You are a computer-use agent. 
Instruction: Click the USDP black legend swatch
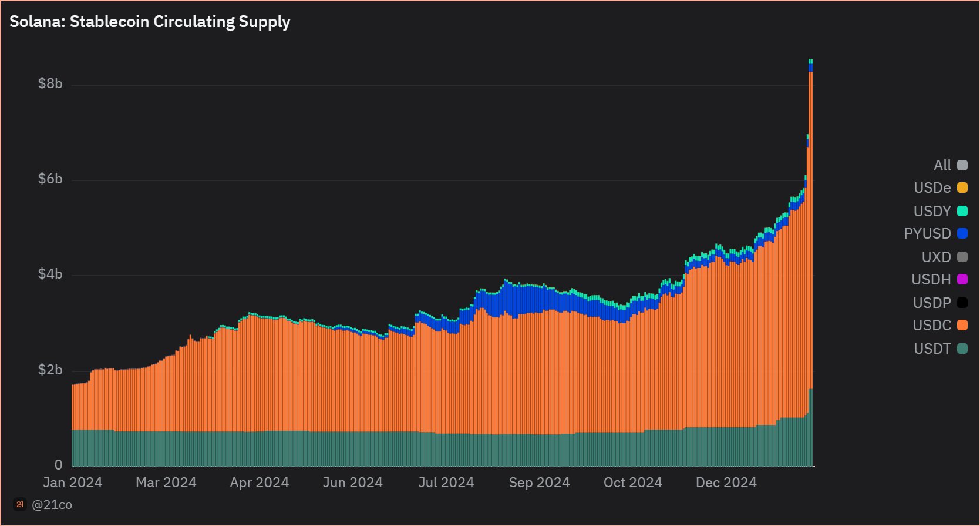click(x=962, y=303)
